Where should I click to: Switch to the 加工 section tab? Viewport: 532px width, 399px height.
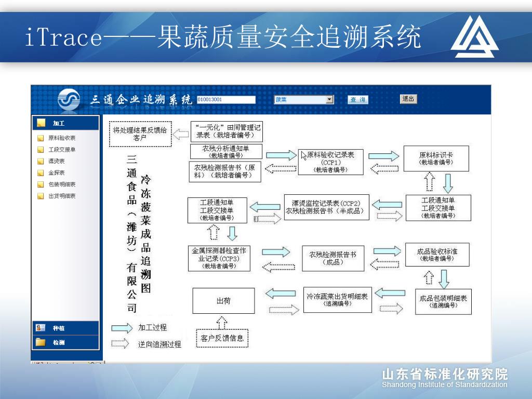pyautogui.click(x=66, y=123)
